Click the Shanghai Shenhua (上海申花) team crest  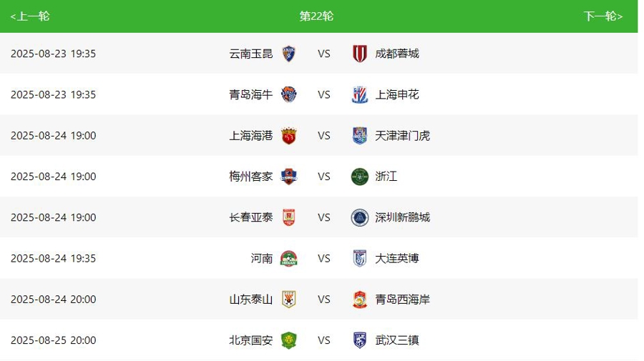(x=360, y=94)
